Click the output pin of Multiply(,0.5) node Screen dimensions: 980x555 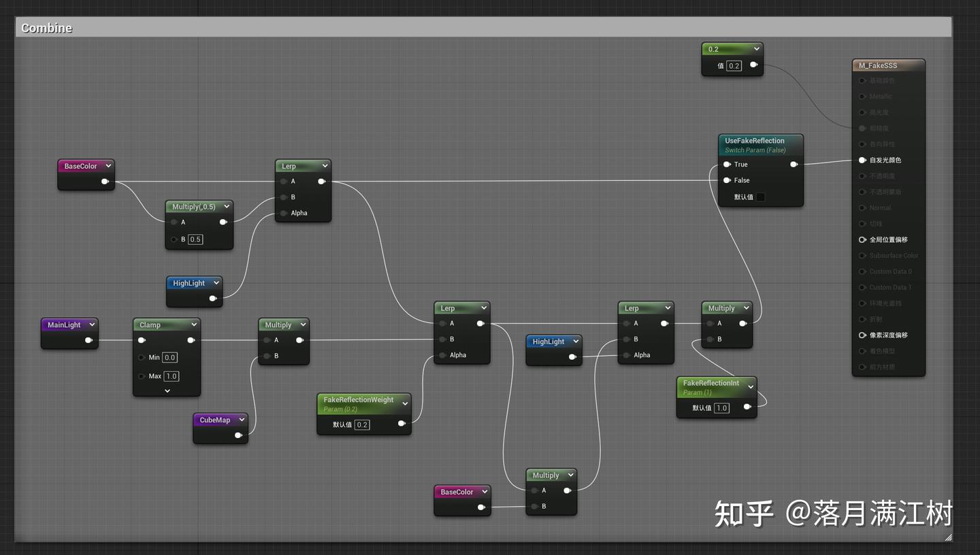coord(223,222)
